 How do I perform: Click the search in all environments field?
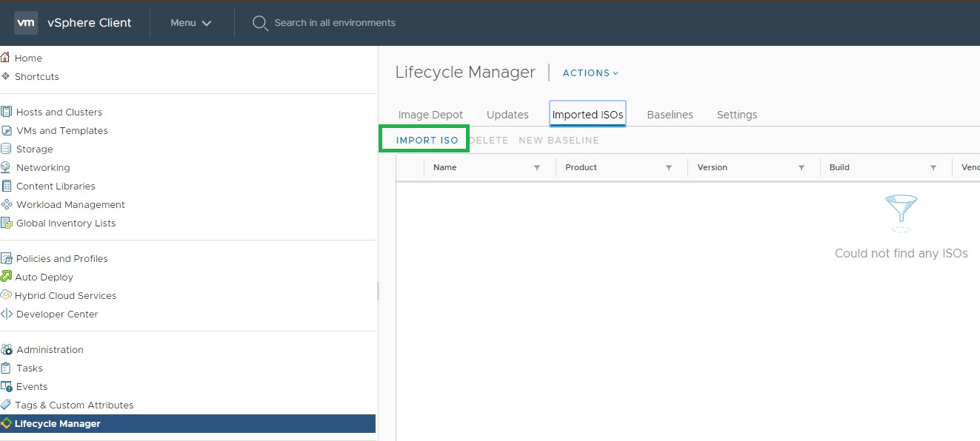[x=335, y=23]
